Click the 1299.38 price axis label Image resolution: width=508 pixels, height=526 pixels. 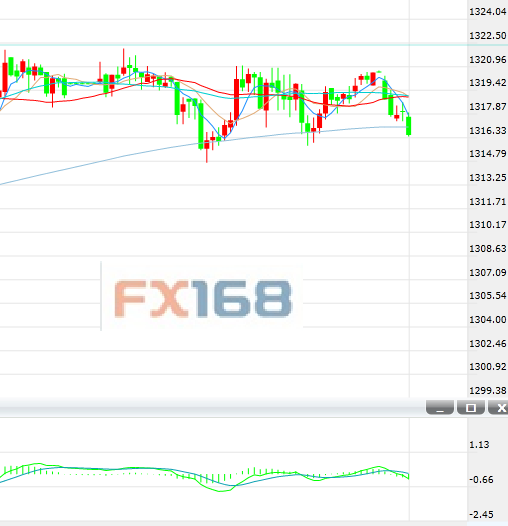click(488, 390)
